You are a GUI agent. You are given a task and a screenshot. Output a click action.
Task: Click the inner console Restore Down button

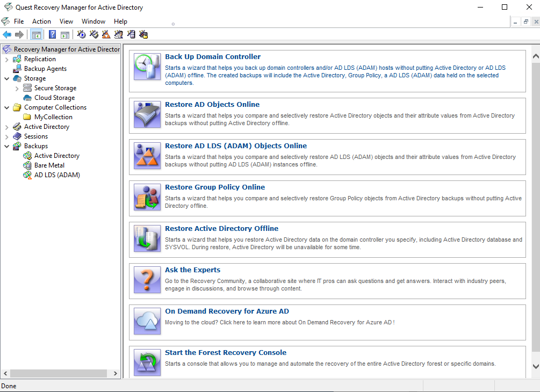[x=526, y=21]
